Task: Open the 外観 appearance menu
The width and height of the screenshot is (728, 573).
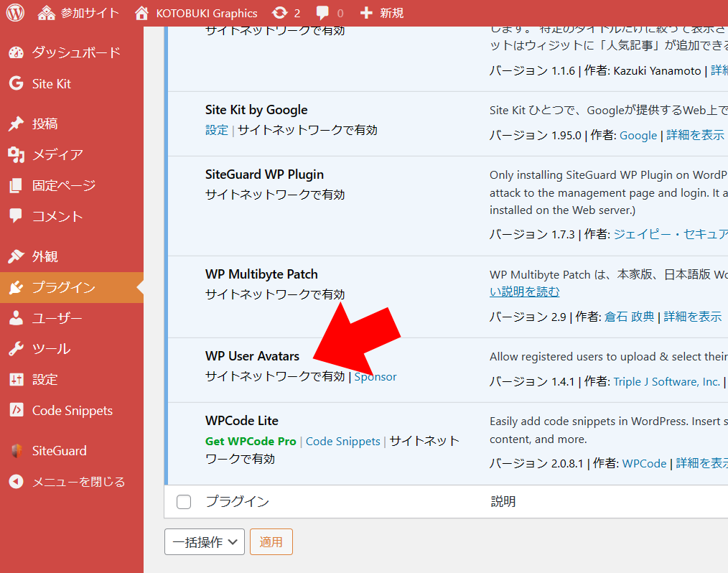Action: click(45, 256)
